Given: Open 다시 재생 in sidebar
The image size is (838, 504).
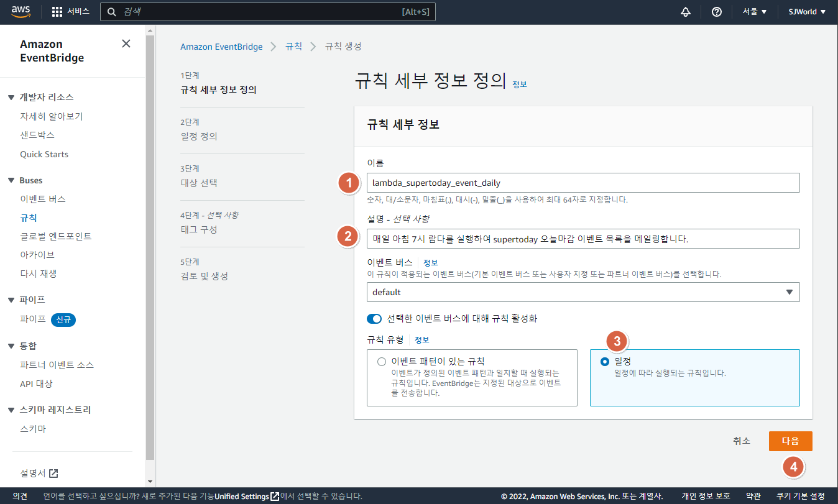Looking at the screenshot, I should [x=39, y=273].
